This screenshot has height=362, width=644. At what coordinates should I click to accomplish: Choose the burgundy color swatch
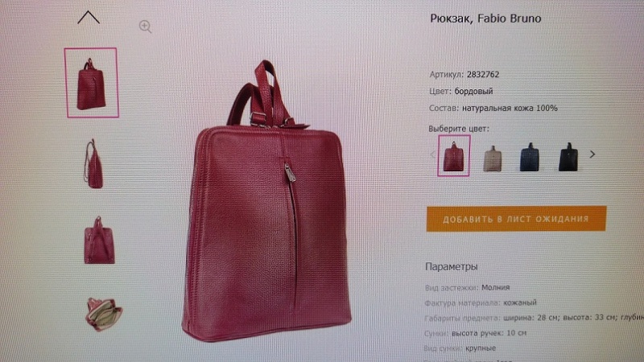(x=453, y=155)
